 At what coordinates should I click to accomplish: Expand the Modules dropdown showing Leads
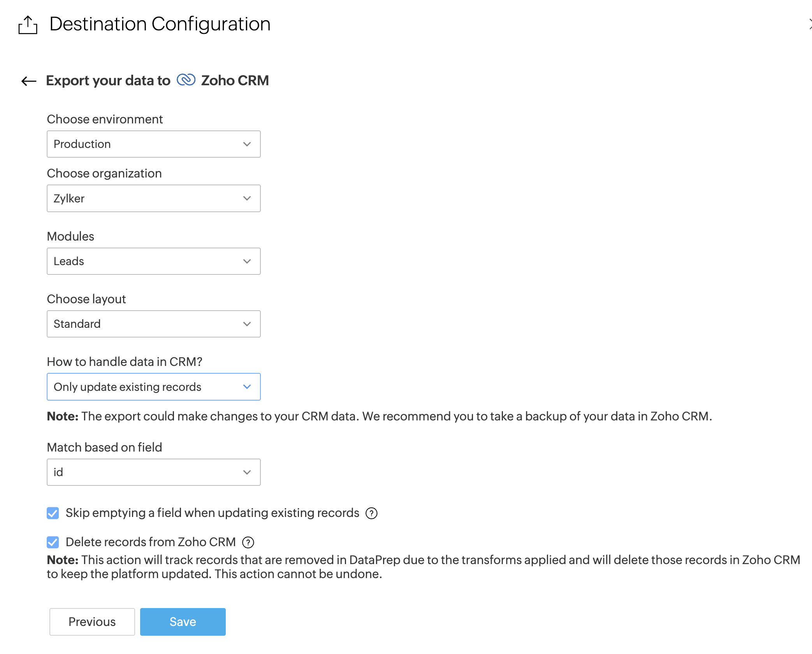[153, 261]
